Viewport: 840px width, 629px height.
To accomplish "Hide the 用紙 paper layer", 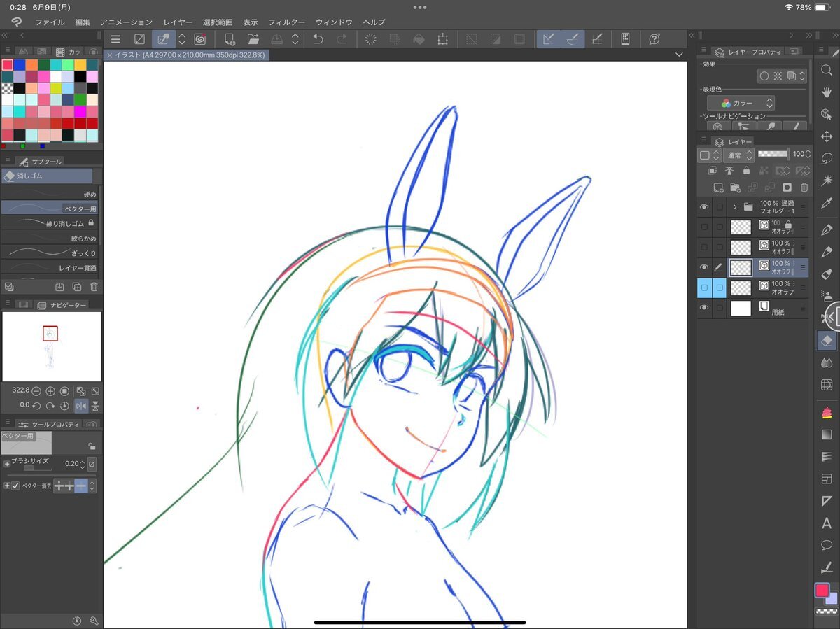I will pyautogui.click(x=704, y=308).
